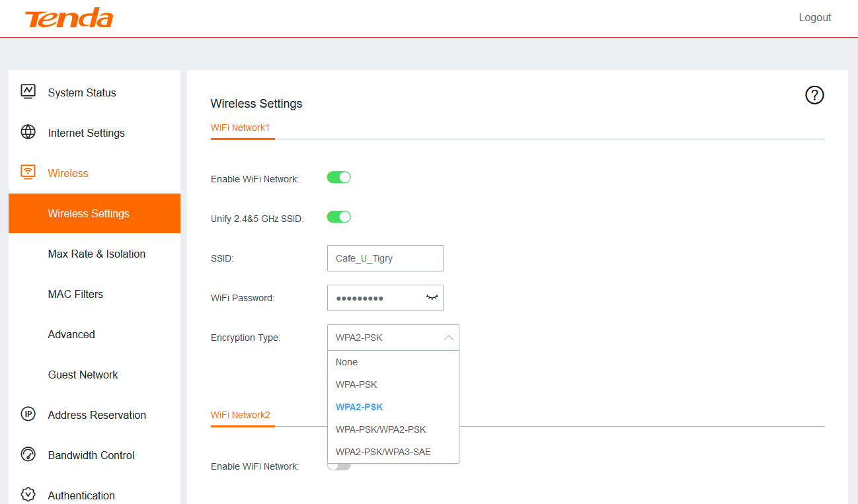This screenshot has height=504, width=858.
Task: Open System Status menu item
Action: point(95,92)
